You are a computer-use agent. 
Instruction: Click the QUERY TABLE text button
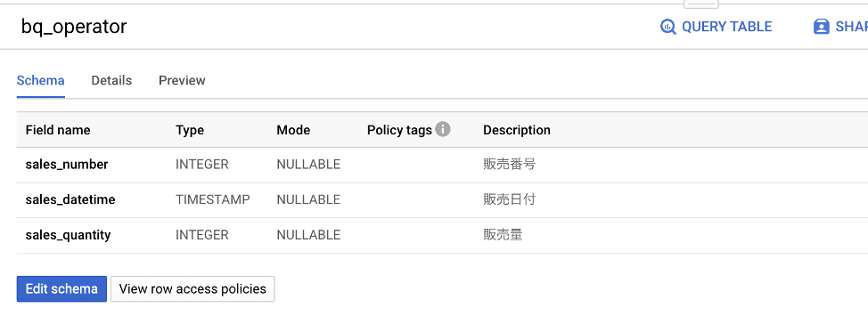[x=727, y=27]
